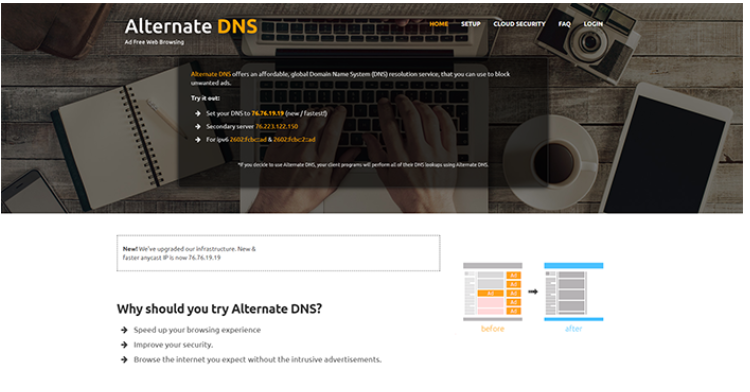Image resolution: width=750 pixels, height=392 pixels.
Task: Open the CLOUD SECURITY menu item
Action: tap(519, 24)
